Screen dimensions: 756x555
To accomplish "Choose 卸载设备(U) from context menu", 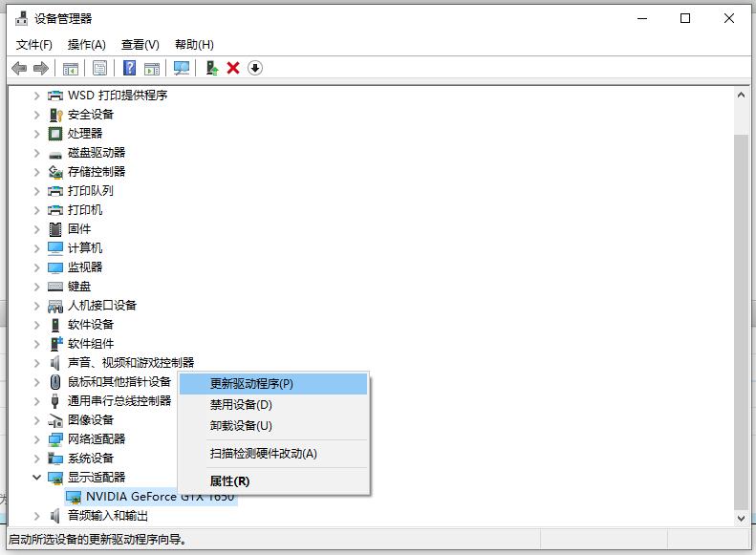I will click(273, 426).
